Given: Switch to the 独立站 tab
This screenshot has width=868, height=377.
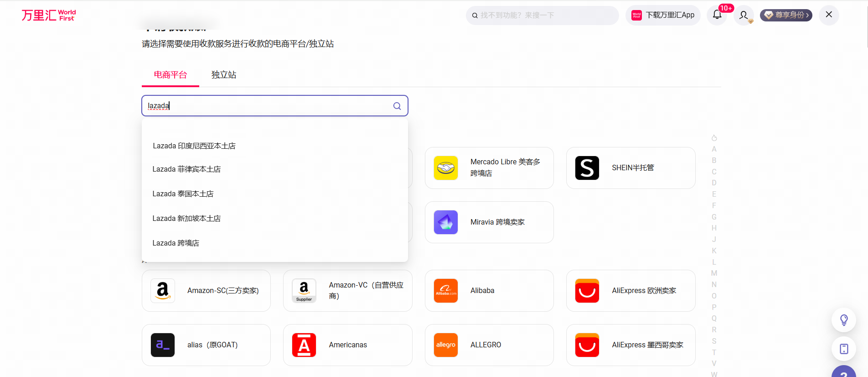Looking at the screenshot, I should tap(223, 75).
